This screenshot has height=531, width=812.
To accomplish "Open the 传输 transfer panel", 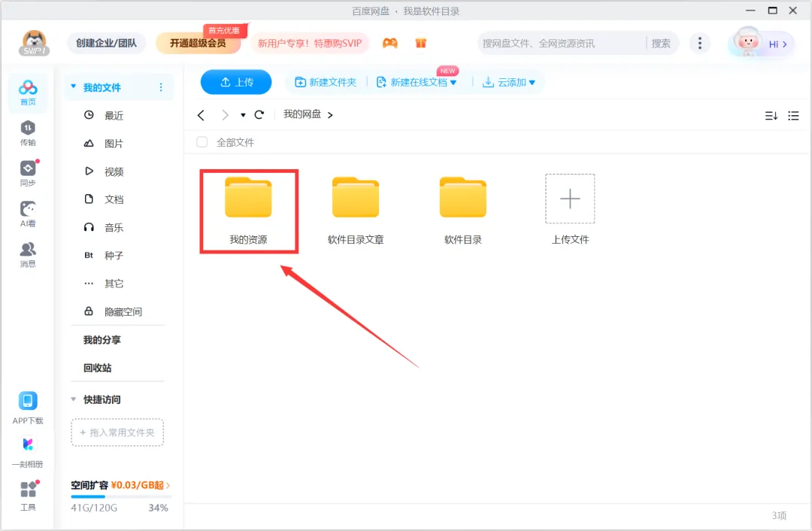I will click(x=28, y=133).
